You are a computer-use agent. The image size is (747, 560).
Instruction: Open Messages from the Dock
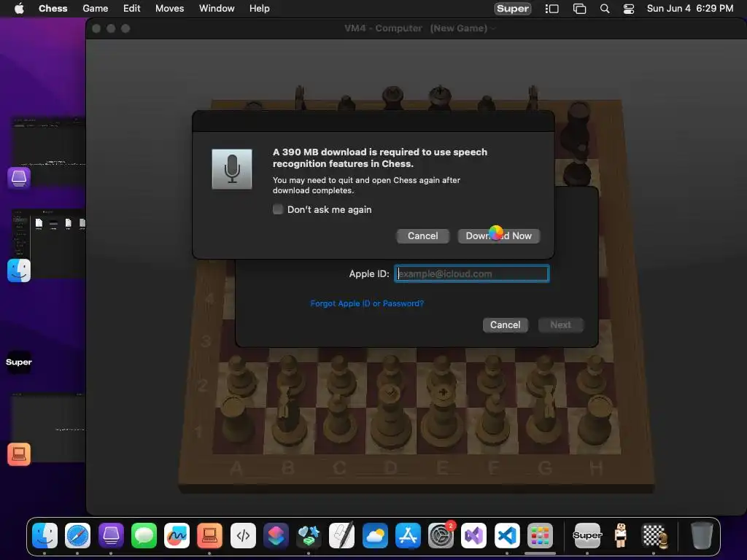point(144,535)
